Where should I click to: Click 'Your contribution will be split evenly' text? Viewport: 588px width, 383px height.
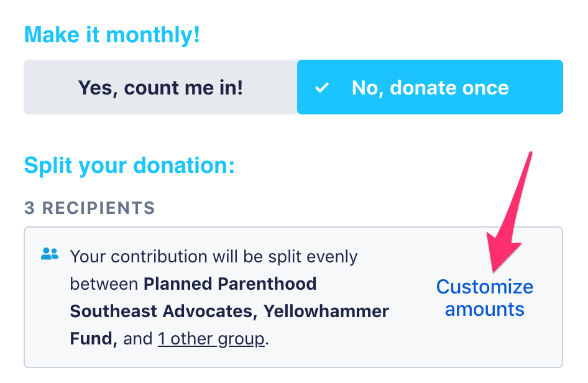(214, 257)
